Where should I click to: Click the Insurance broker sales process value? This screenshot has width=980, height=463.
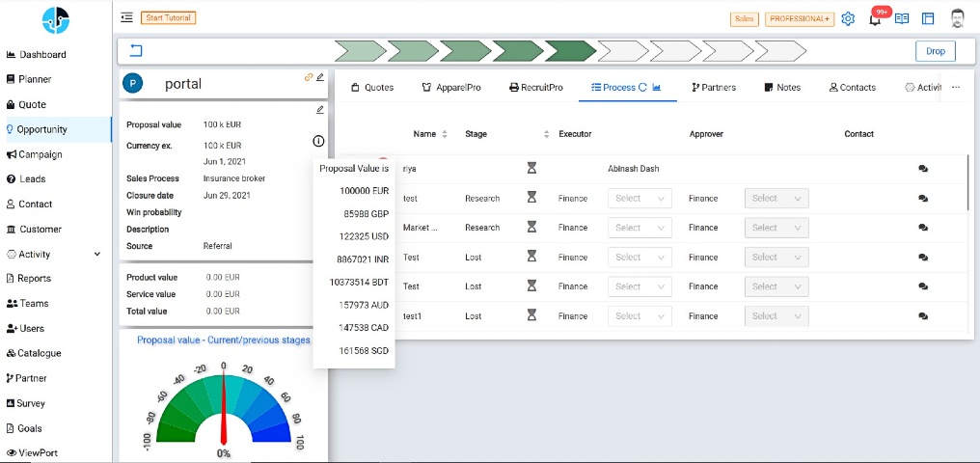pyautogui.click(x=234, y=178)
